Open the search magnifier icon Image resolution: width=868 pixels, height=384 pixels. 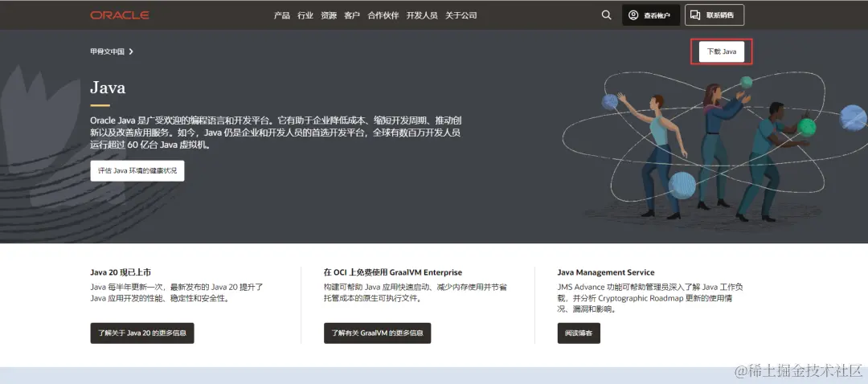coord(607,15)
